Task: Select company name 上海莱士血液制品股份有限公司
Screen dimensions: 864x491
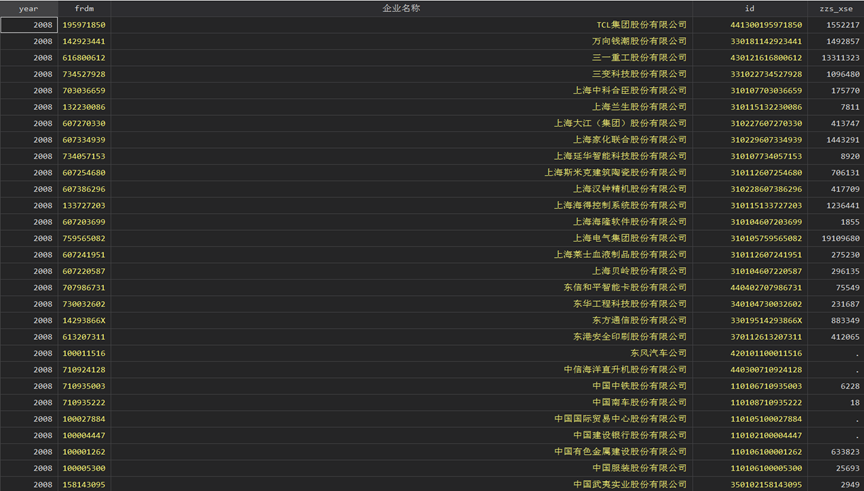Action: (x=620, y=255)
